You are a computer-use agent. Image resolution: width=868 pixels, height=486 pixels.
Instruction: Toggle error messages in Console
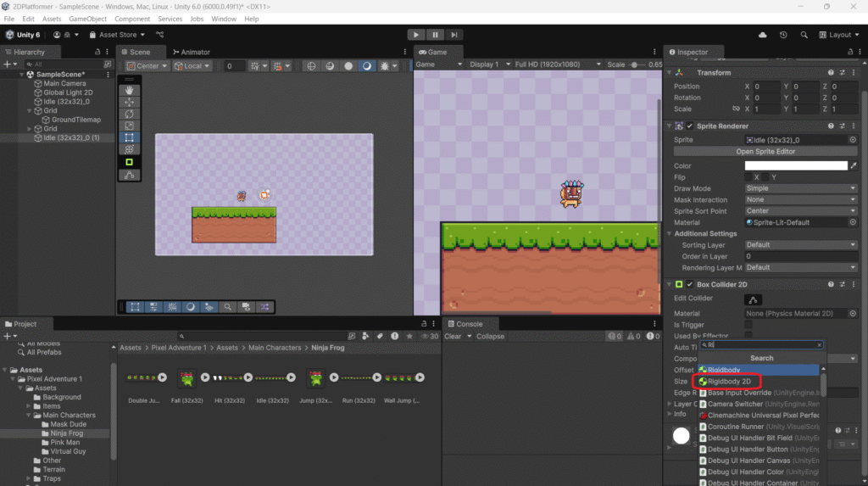(x=653, y=336)
